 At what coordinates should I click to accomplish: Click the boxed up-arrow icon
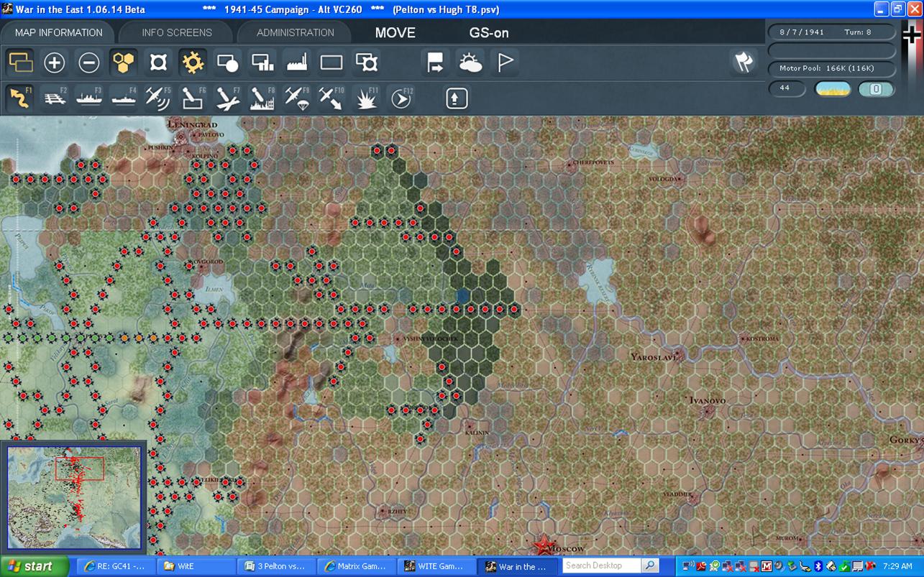pyautogui.click(x=457, y=98)
